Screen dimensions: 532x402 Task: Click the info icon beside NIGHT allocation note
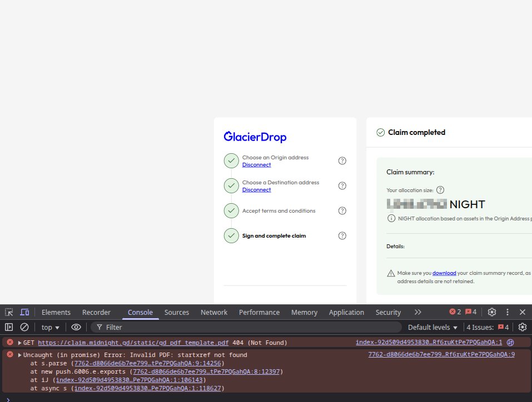tap(391, 218)
